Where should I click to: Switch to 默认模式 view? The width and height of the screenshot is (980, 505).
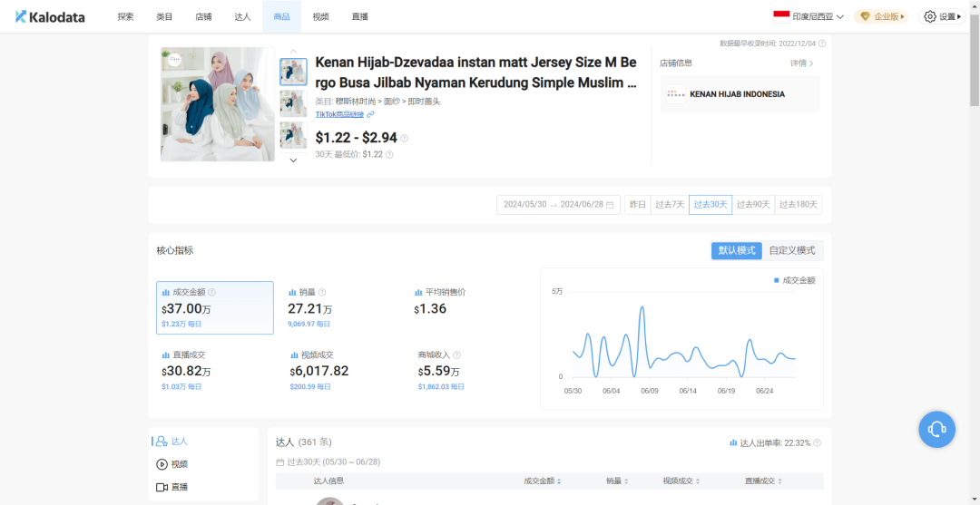[736, 250]
